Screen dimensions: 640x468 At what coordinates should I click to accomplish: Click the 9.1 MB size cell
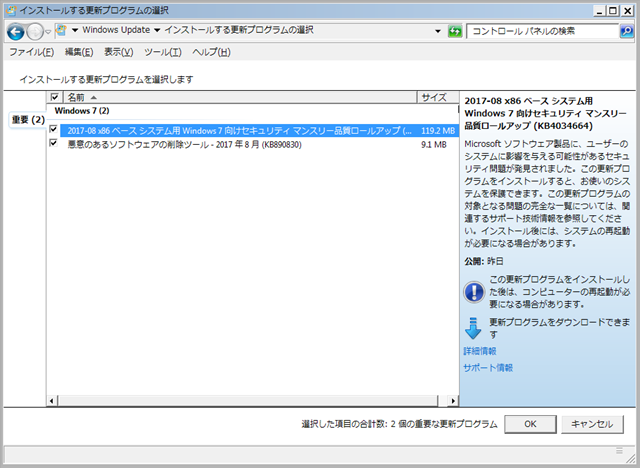(433, 144)
